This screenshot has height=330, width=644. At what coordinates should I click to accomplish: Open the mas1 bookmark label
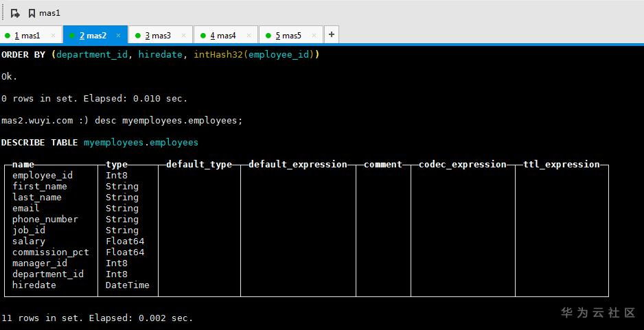click(49, 13)
